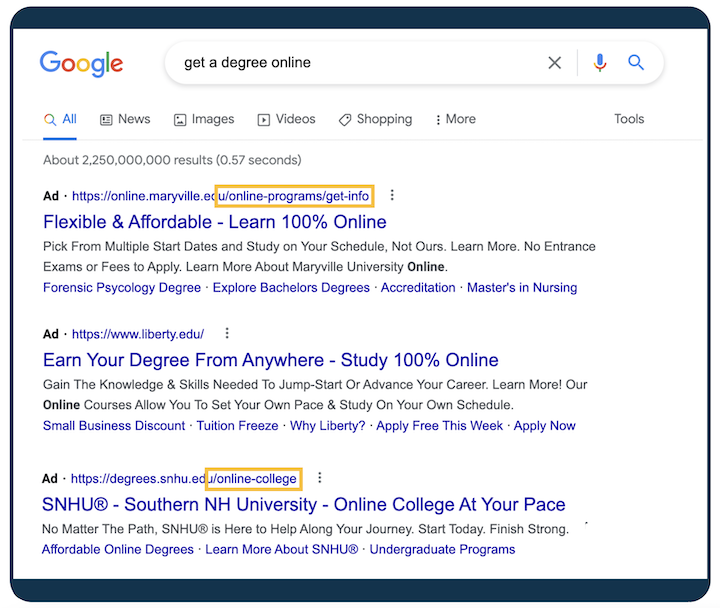Open the Affordable Online Degrees sitelink

pyautogui.click(x=118, y=549)
